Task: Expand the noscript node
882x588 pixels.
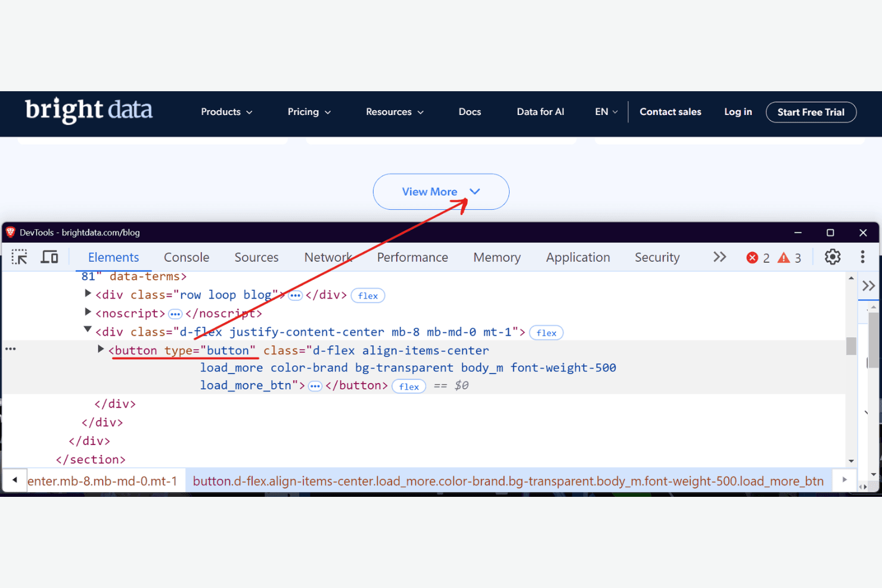Action: pyautogui.click(x=88, y=312)
